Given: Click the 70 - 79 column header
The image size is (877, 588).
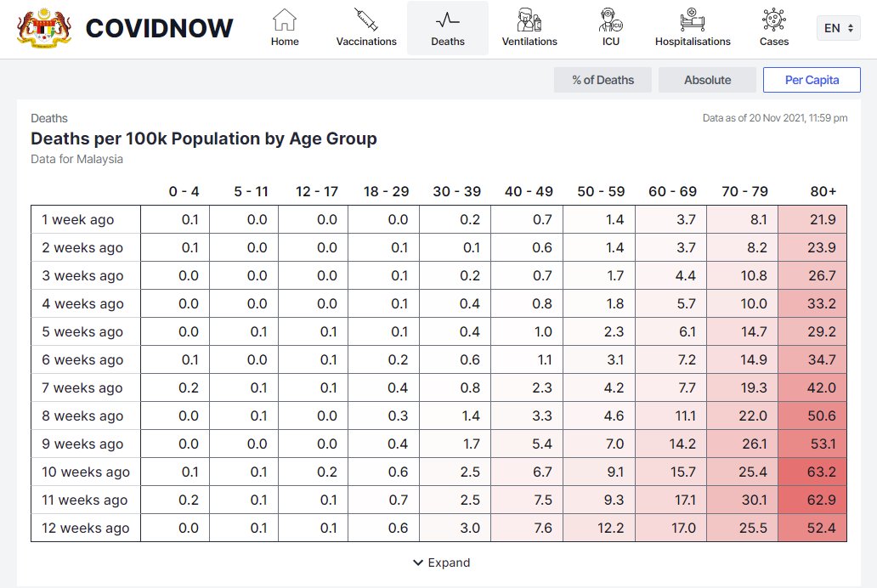Looking at the screenshot, I should point(744,192).
